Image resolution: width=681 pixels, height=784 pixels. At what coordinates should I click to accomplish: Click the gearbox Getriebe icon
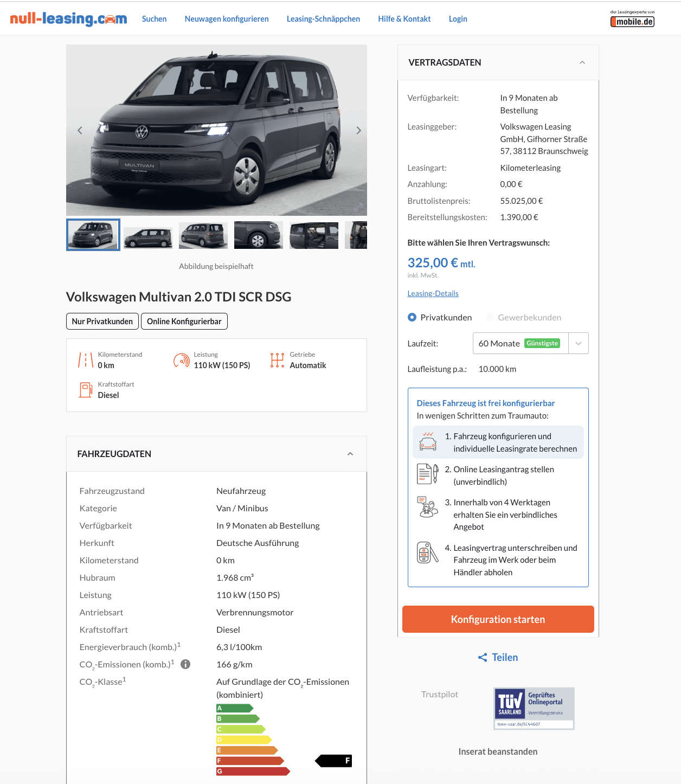pyautogui.click(x=277, y=360)
